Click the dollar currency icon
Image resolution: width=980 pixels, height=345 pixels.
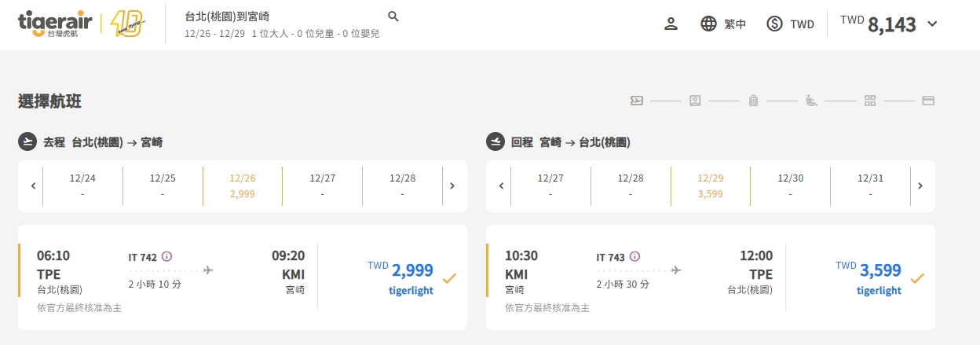click(x=775, y=24)
